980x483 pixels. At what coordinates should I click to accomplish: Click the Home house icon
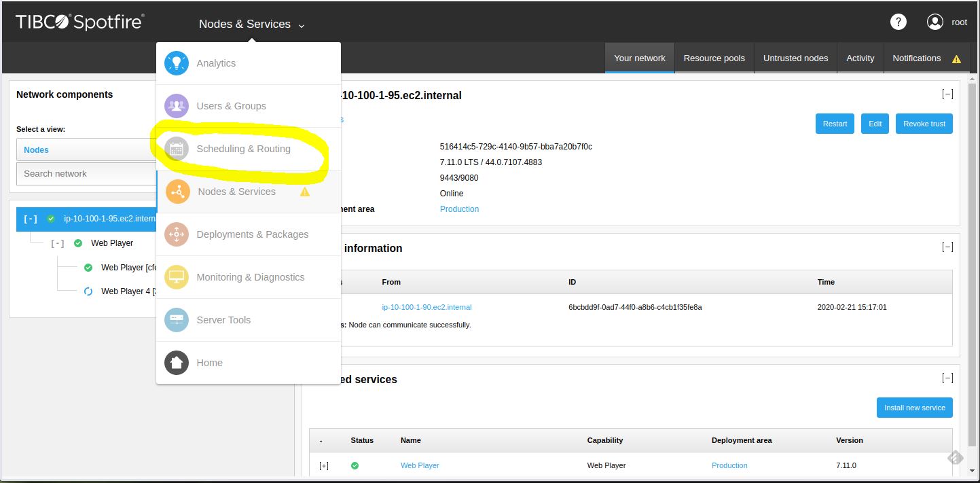[x=177, y=363]
